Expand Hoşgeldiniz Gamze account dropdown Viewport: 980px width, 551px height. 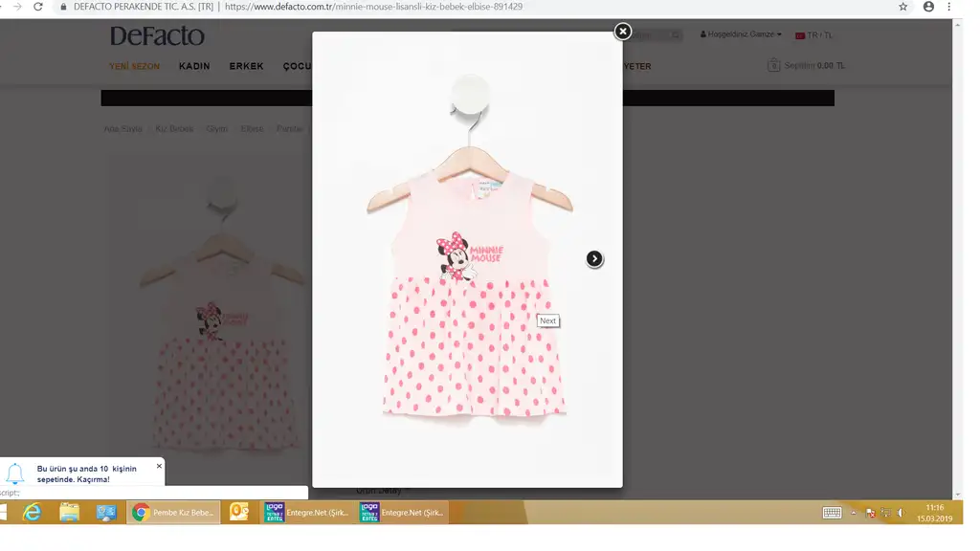pyautogui.click(x=741, y=34)
